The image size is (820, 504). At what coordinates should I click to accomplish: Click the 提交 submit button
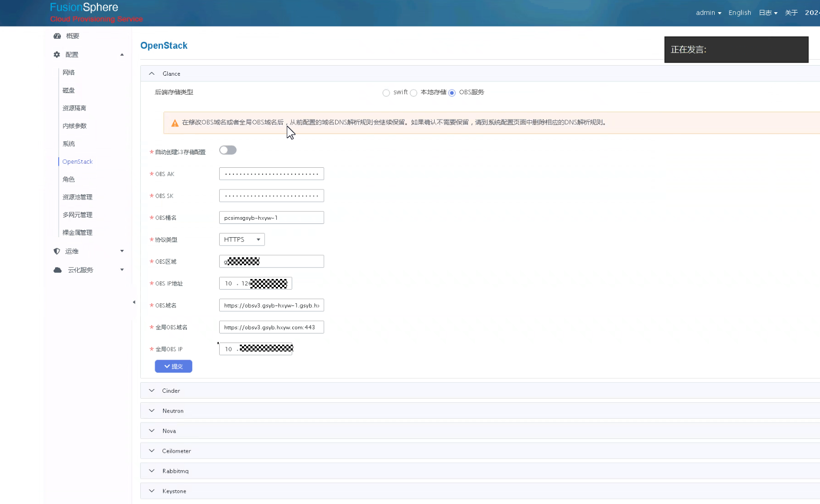click(174, 366)
